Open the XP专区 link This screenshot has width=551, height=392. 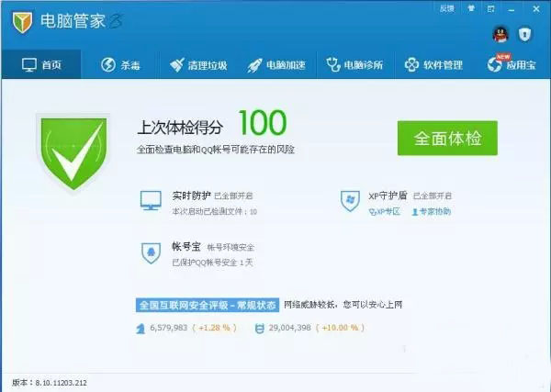click(384, 211)
